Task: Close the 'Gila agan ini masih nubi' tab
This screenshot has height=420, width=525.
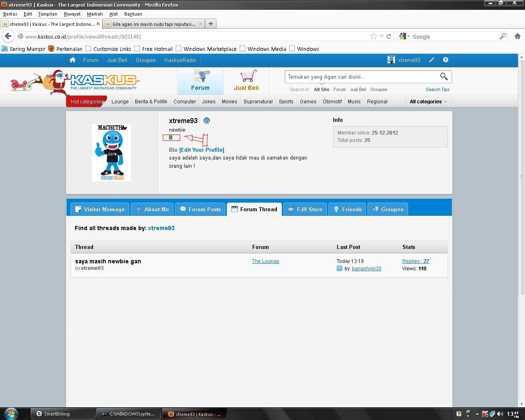Action: tap(200, 24)
